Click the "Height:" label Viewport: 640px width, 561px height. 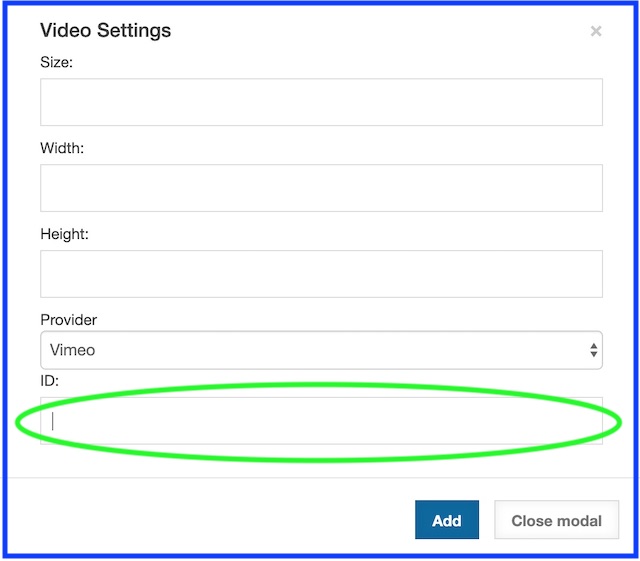(x=65, y=234)
